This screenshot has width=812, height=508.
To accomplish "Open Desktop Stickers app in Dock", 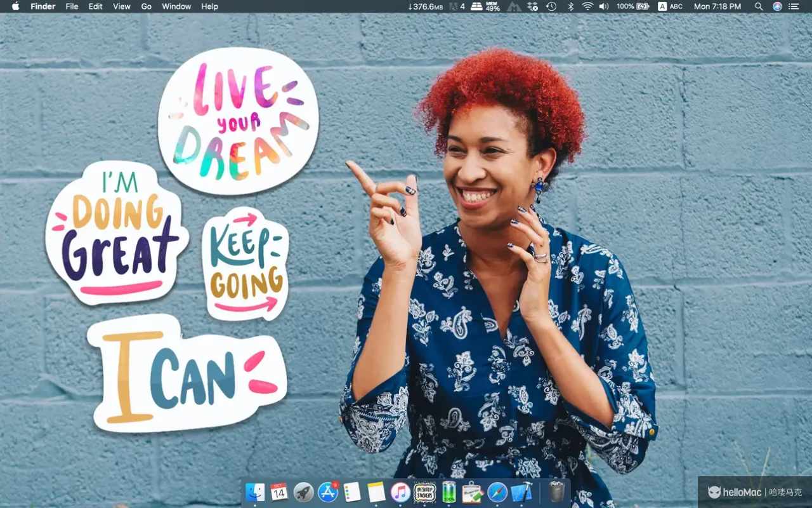I will pyautogui.click(x=424, y=492).
